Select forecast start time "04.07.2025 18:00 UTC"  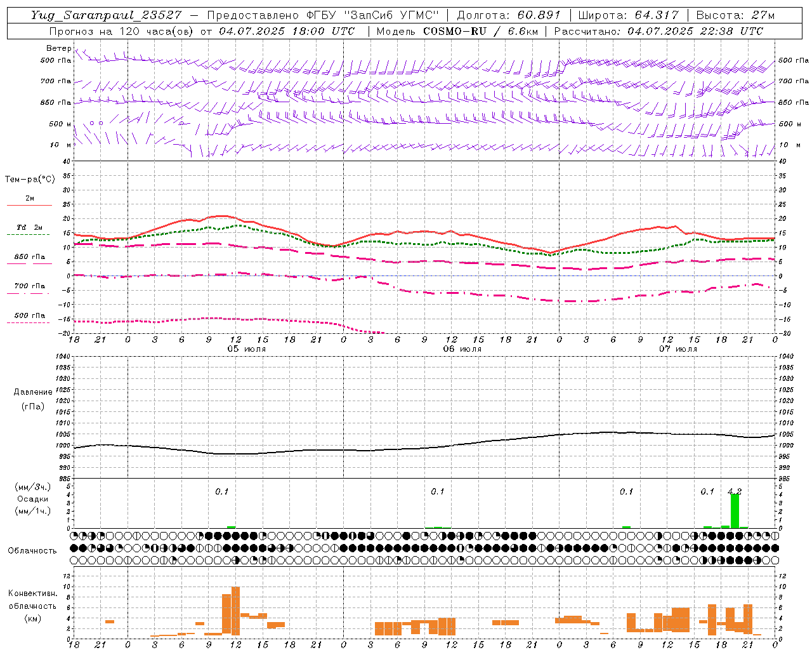(x=287, y=31)
